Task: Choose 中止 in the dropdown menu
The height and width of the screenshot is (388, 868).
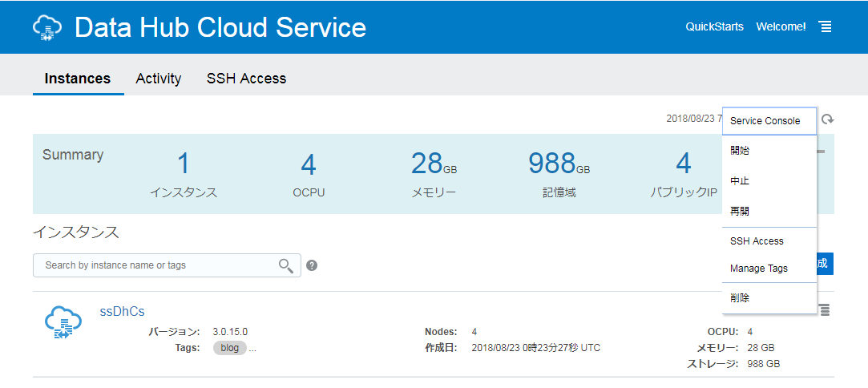Action: coord(769,181)
